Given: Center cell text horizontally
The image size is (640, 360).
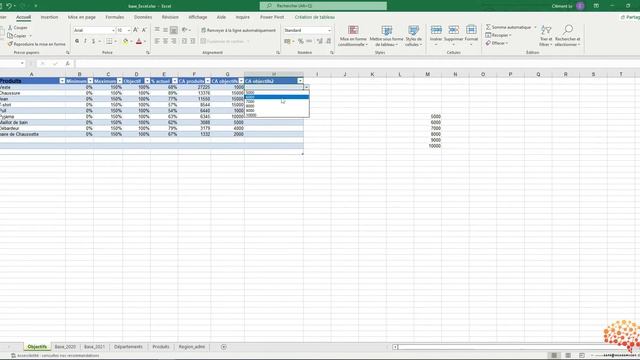Looking at the screenshot, I should point(165,41).
